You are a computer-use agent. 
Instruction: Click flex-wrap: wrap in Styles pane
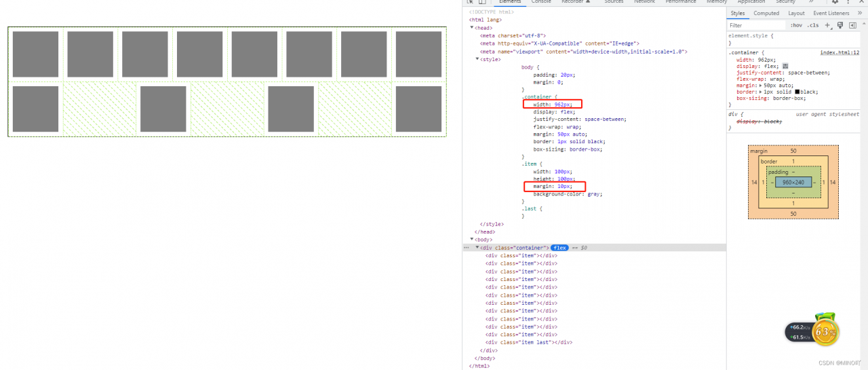tap(761, 79)
